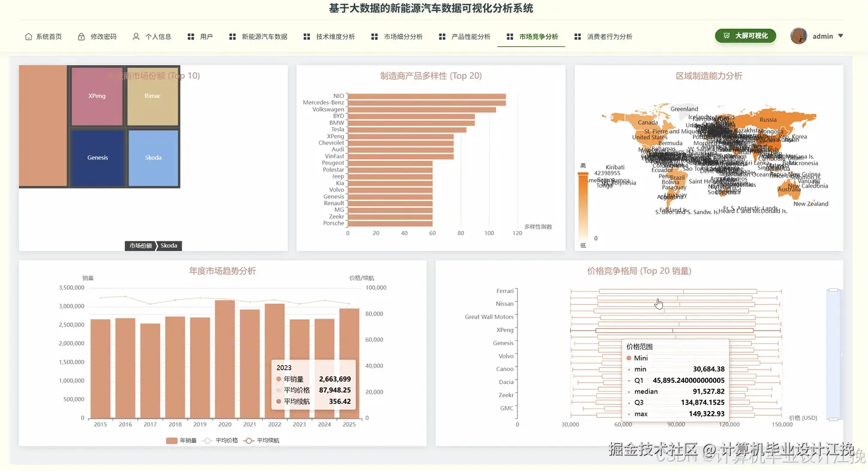
Task: Select the XPeng treemap block
Action: (x=97, y=96)
